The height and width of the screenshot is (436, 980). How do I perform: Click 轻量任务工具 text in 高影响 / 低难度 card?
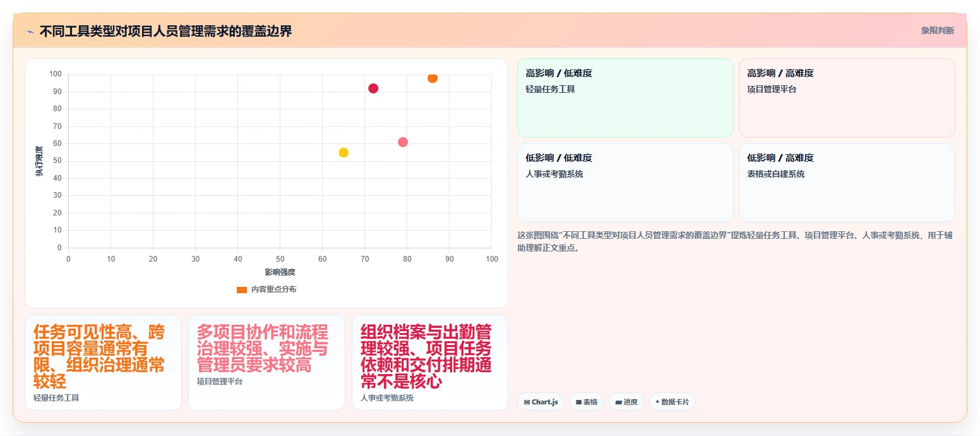pyautogui.click(x=550, y=89)
